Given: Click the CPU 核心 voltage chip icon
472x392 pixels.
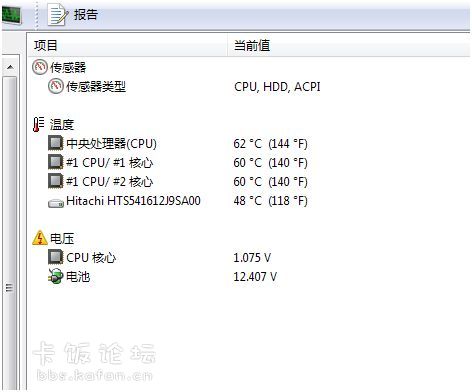Looking at the screenshot, I should click(56, 257).
